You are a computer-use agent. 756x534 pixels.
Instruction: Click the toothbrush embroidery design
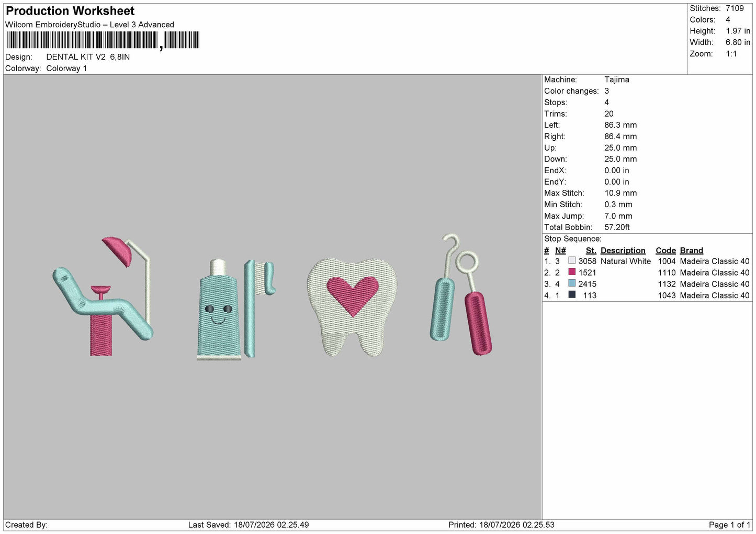point(259,309)
